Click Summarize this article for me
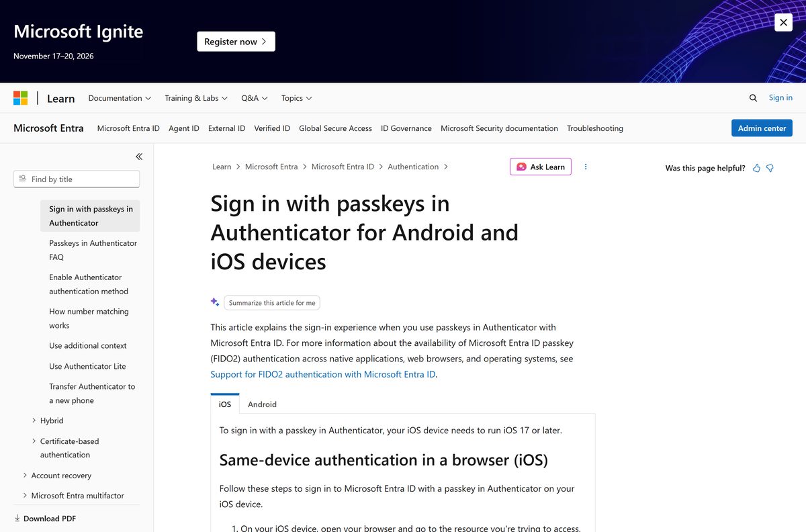 (x=272, y=303)
